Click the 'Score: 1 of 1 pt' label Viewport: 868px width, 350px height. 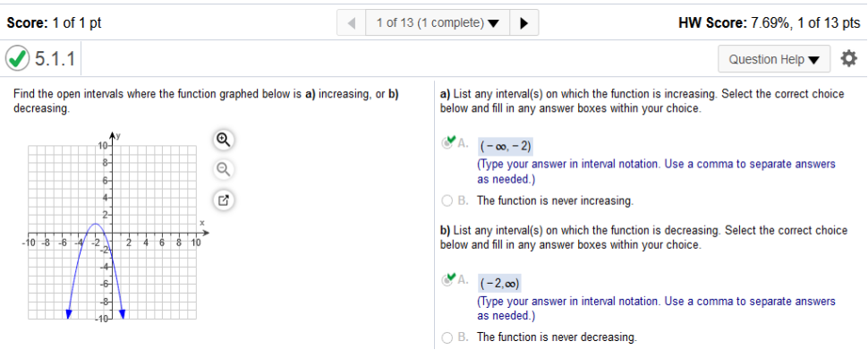(54, 22)
